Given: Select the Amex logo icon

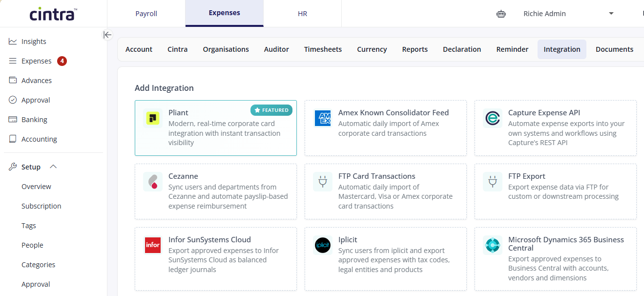Looking at the screenshot, I should tap(323, 118).
